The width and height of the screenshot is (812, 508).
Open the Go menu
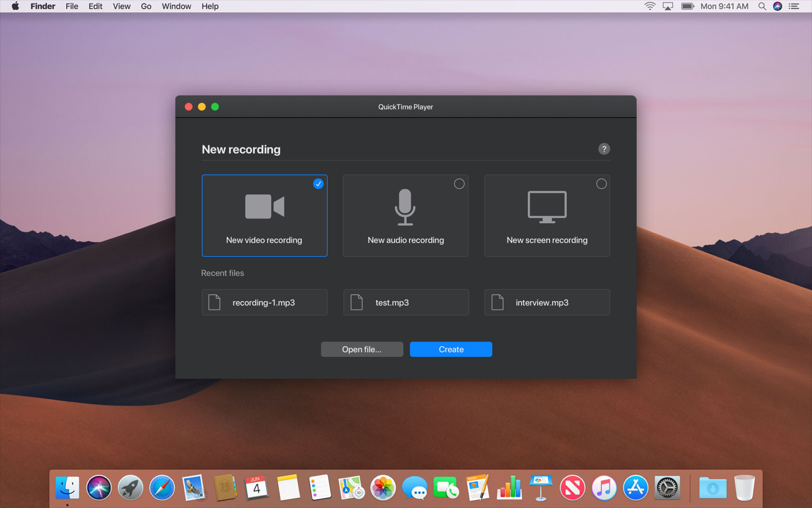[x=146, y=6]
